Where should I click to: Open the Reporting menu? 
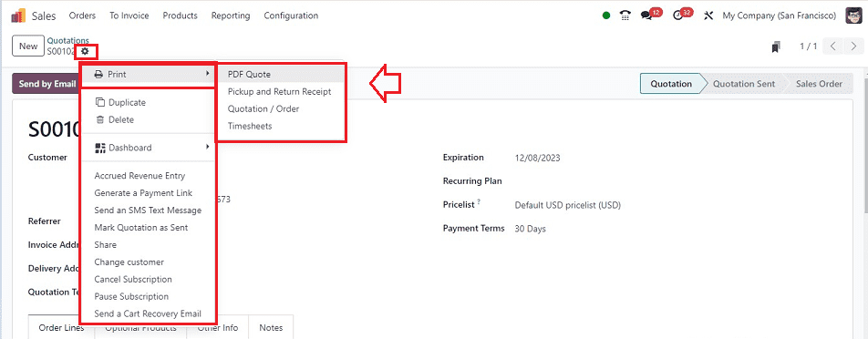231,15
